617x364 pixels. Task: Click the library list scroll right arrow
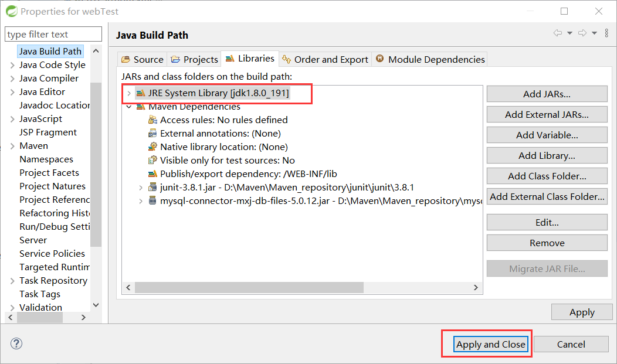tap(476, 287)
